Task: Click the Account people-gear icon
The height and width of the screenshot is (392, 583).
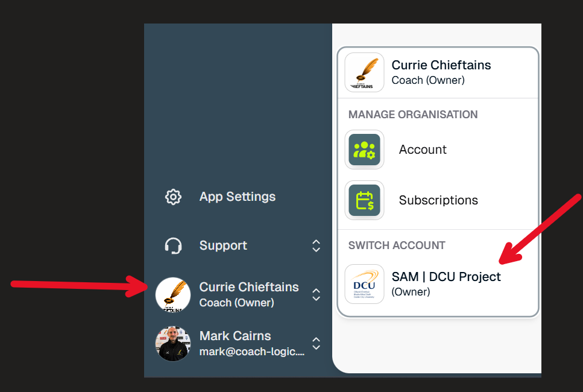Action: tap(364, 150)
